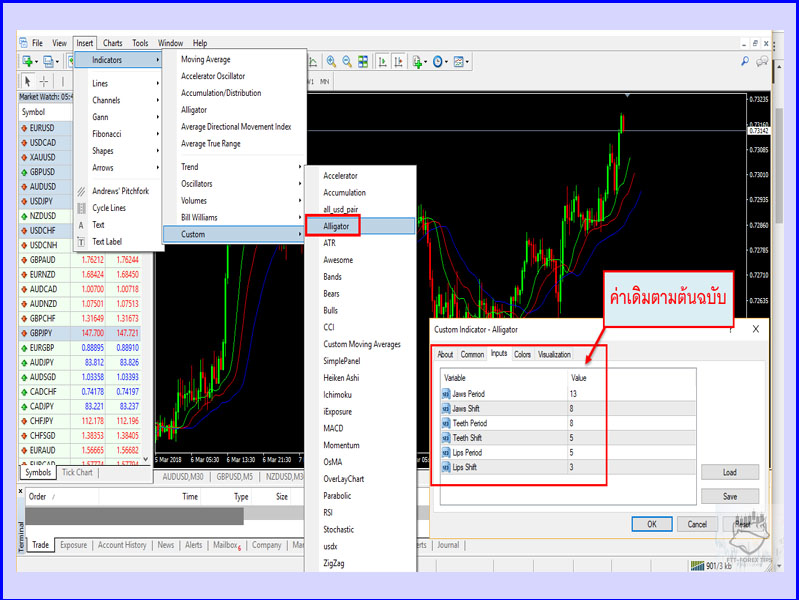
Task: Open the Periodicity clock icon
Action: tap(439, 62)
